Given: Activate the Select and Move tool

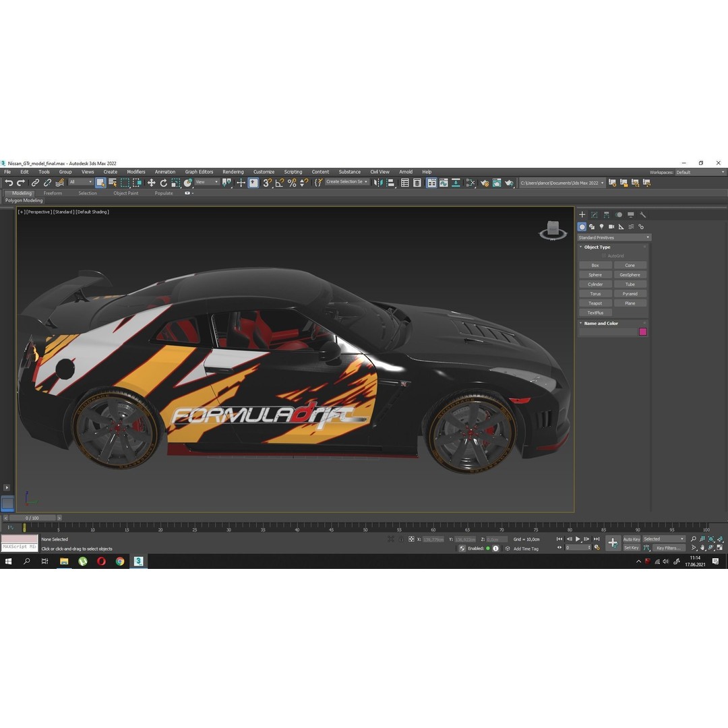Looking at the screenshot, I should point(152,183).
